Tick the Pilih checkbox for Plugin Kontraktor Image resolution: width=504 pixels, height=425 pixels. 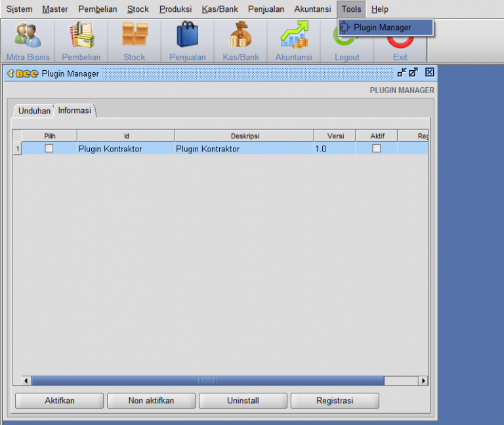49,149
